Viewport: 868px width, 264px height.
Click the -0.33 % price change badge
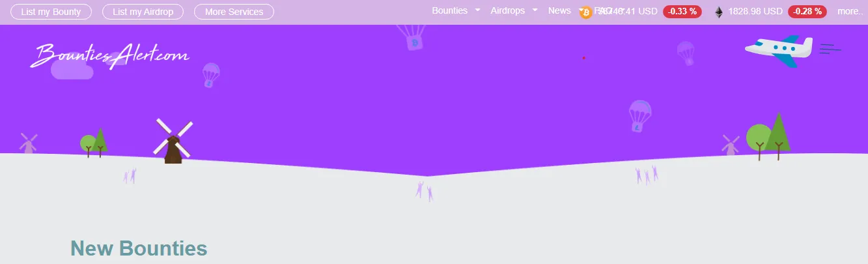tap(682, 12)
